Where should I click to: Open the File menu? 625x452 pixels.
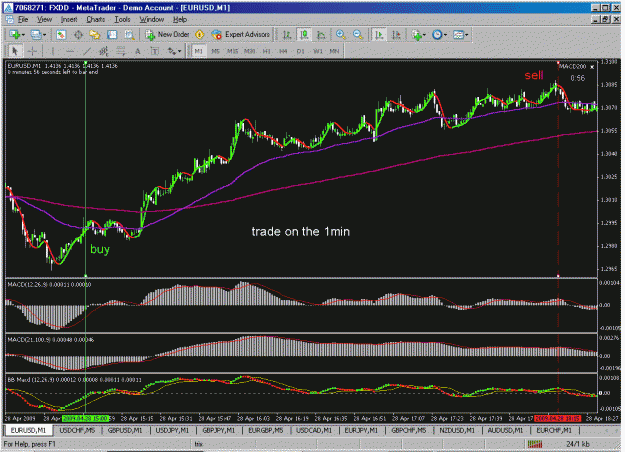23,19
